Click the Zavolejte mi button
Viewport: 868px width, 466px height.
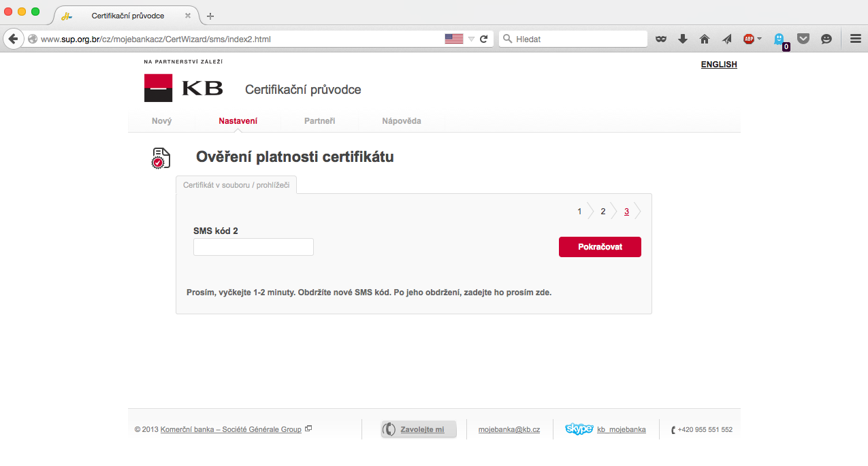click(419, 429)
